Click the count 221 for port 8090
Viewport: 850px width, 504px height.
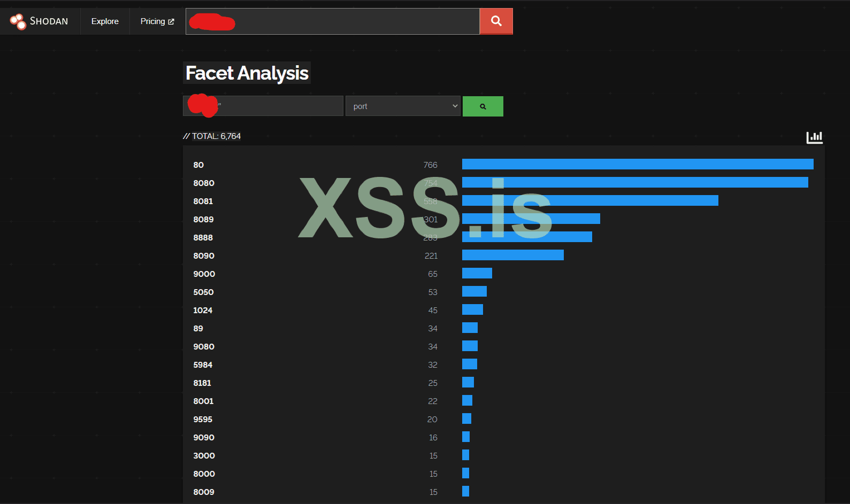tap(431, 255)
